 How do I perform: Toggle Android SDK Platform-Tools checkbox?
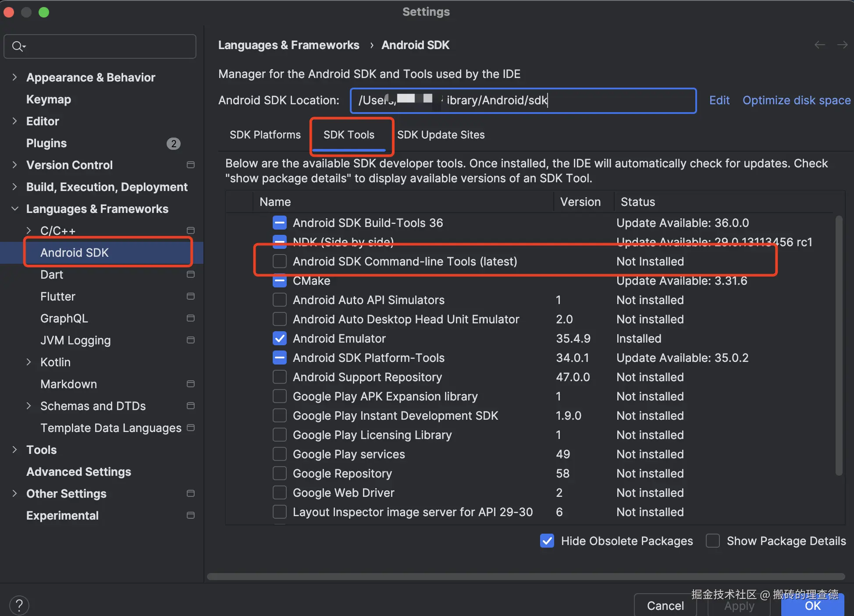tap(280, 358)
